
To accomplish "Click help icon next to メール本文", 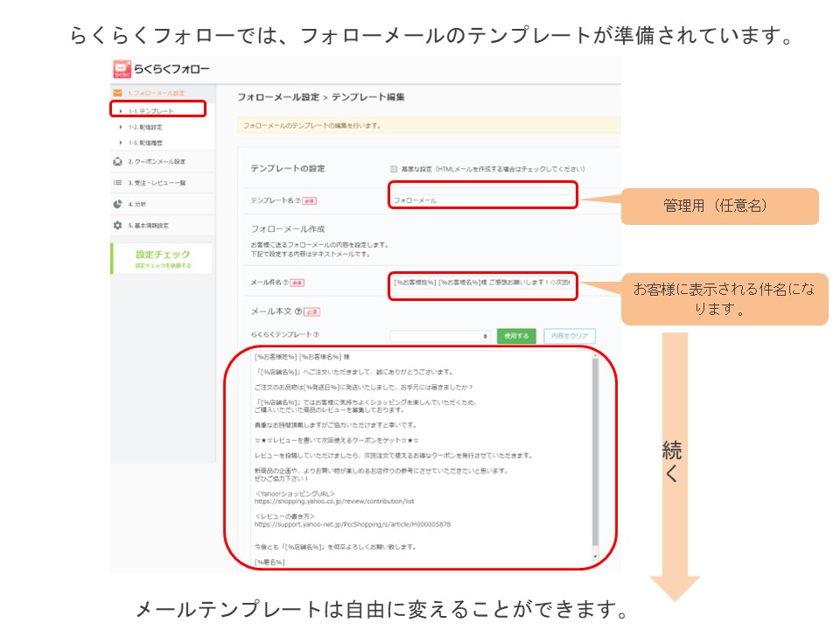I will coord(297,311).
